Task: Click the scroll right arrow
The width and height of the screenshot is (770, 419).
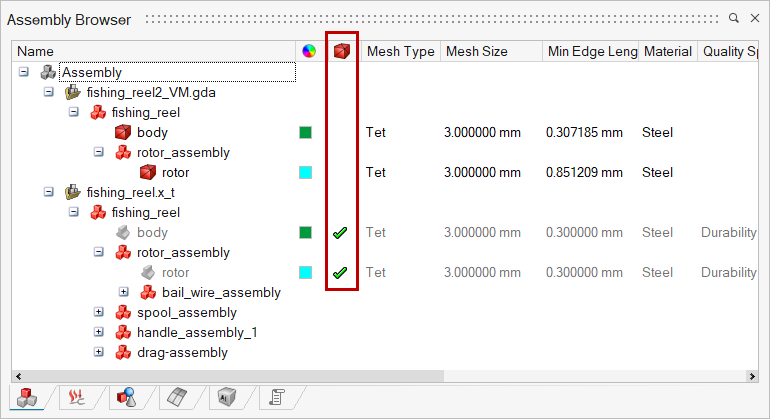Action: coord(752,376)
